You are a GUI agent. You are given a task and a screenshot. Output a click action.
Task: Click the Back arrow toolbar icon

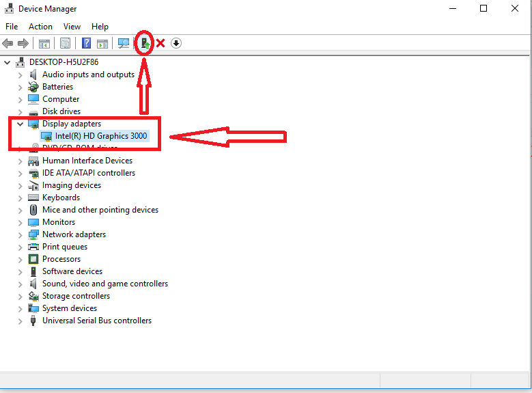[x=8, y=43]
